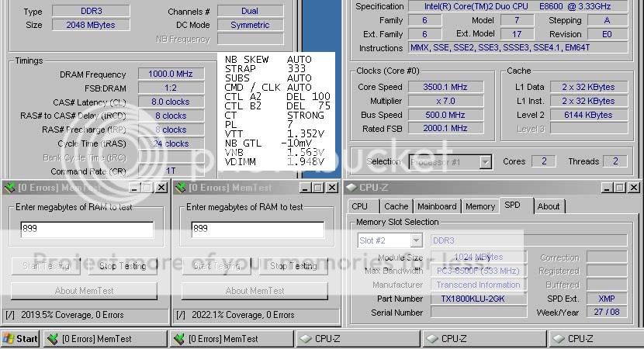Click RAM megabytes field in right MemTest
The image size is (644, 349).
click(x=258, y=230)
